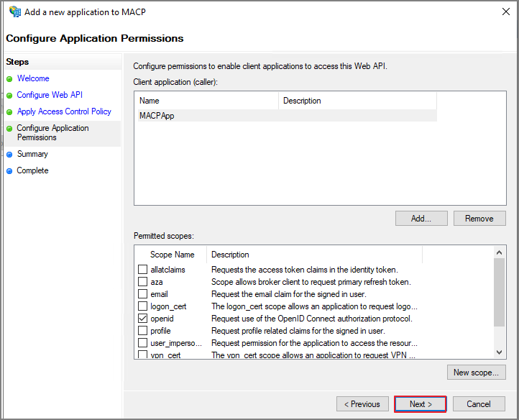Tick the vpn_cert scope checkbox
This screenshot has height=420, width=519.
coord(142,355)
